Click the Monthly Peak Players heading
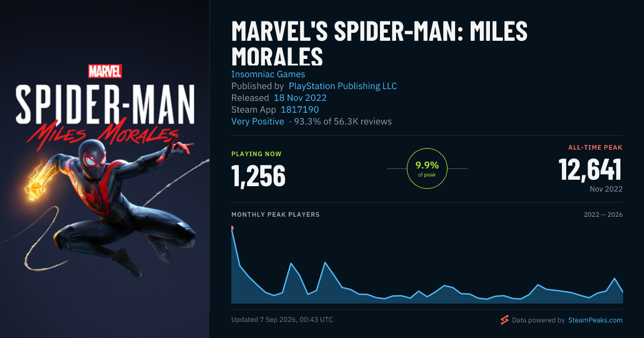The width and height of the screenshot is (644, 338). (x=275, y=215)
